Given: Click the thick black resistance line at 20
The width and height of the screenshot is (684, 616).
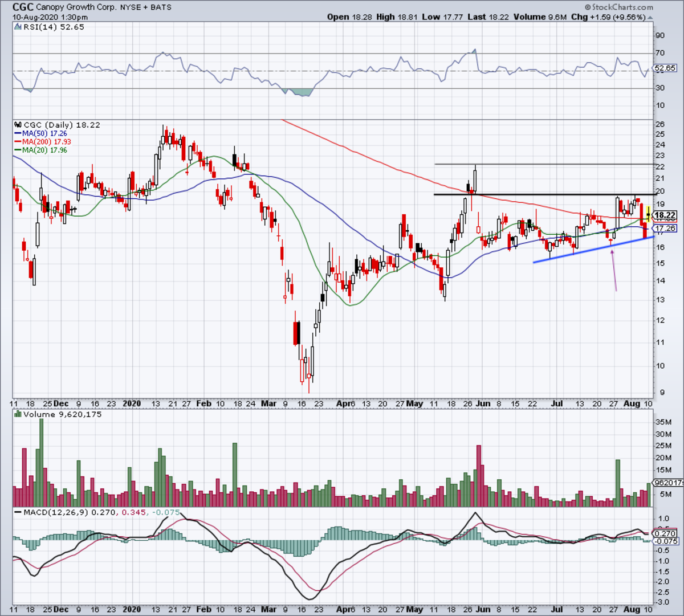Looking at the screenshot, I should (x=541, y=194).
